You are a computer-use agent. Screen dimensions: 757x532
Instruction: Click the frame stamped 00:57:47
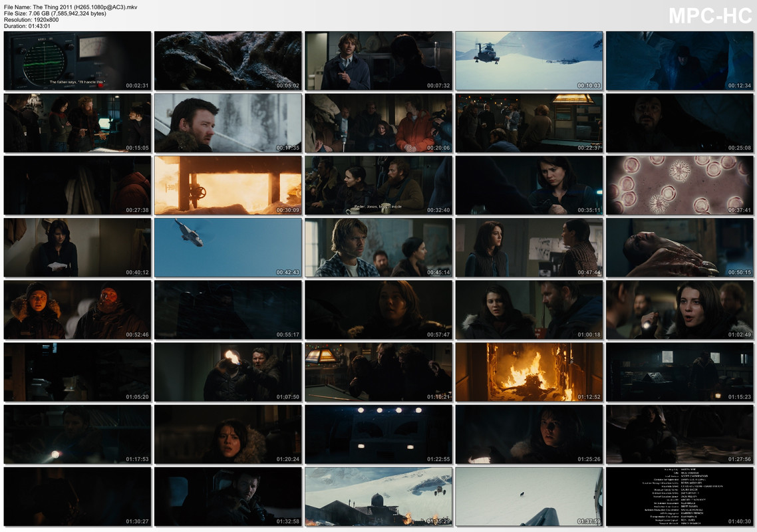[x=378, y=310]
